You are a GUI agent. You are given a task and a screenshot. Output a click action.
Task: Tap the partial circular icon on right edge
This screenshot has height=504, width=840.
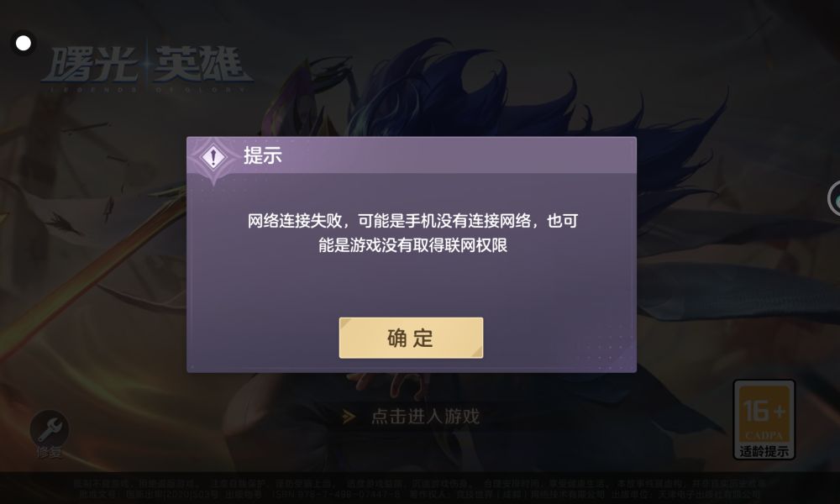[x=833, y=199]
